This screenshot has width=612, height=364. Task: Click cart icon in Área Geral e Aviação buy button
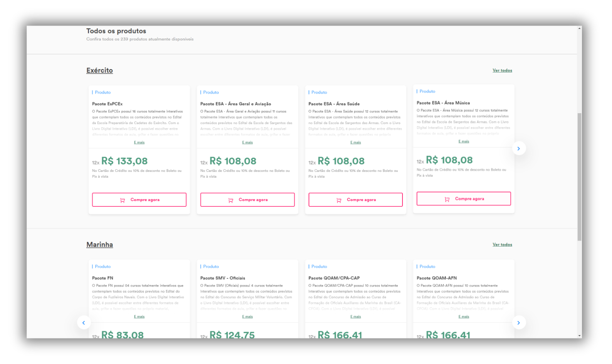tap(231, 200)
